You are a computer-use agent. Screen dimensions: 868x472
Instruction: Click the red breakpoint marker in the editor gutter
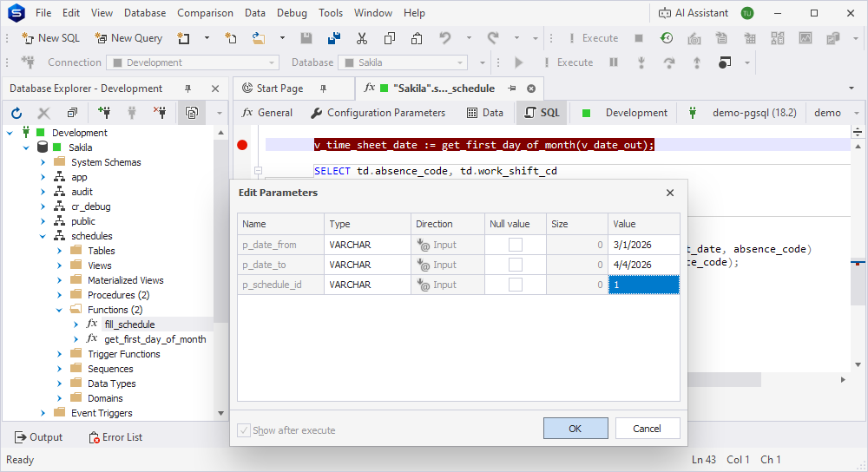[x=242, y=145]
